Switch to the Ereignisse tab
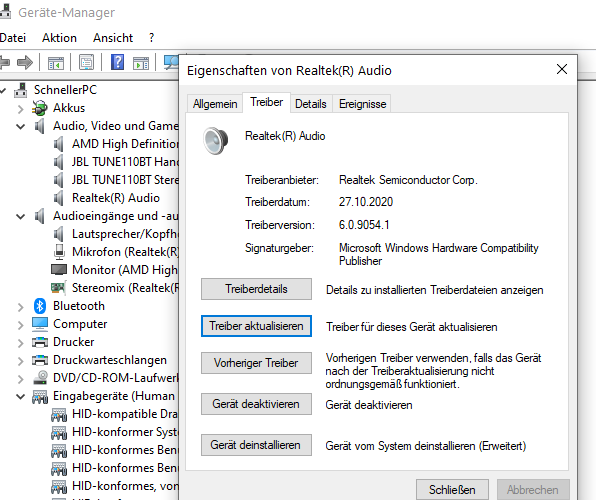 pos(362,104)
